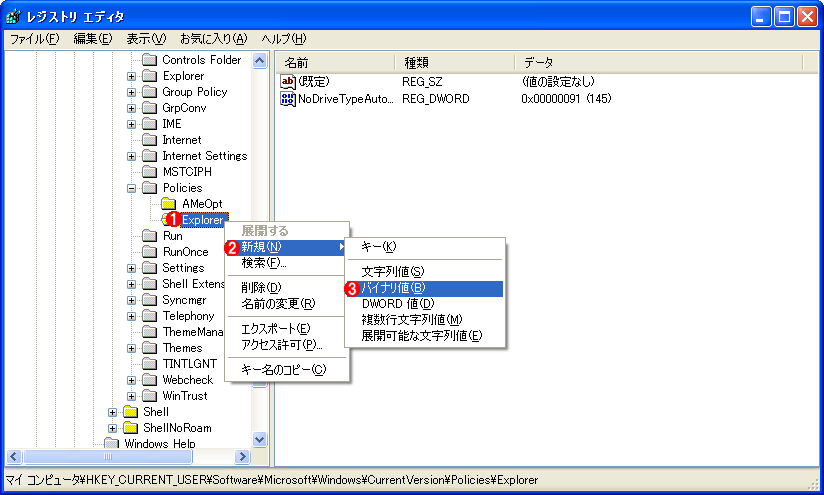Click the tree scroll down arrow
Screen dimensions: 824x495
click(x=260, y=439)
